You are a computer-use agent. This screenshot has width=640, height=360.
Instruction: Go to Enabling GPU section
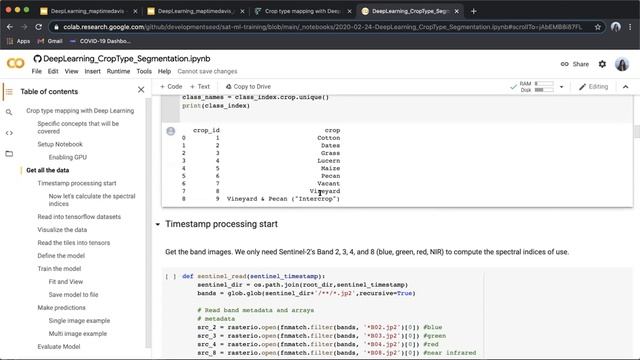tap(68, 157)
